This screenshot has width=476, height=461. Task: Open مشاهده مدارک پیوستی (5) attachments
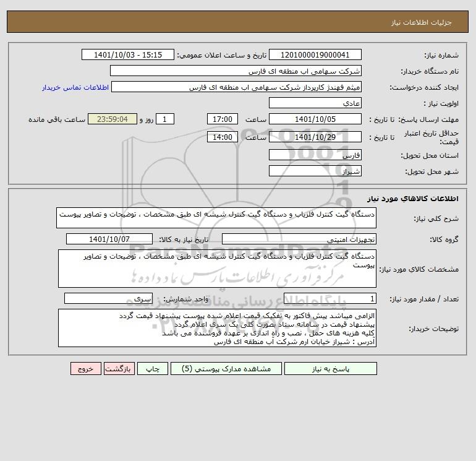pyautogui.click(x=226, y=369)
